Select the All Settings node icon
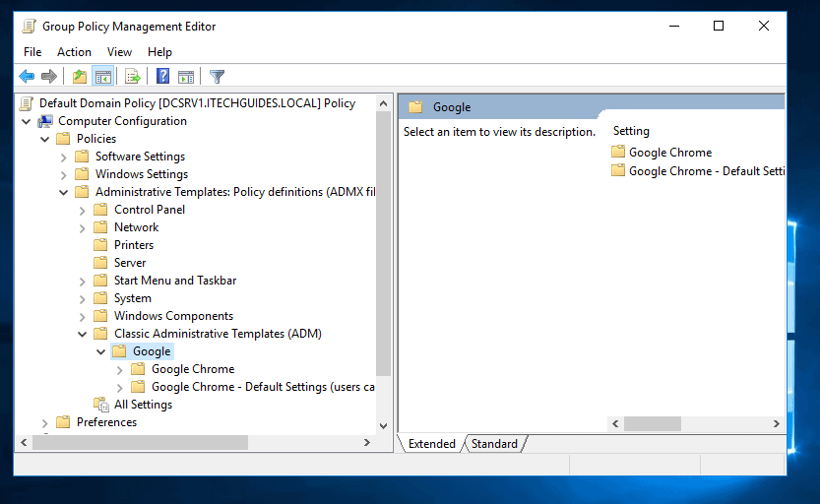Screen dimensions: 820x504 pos(100,405)
